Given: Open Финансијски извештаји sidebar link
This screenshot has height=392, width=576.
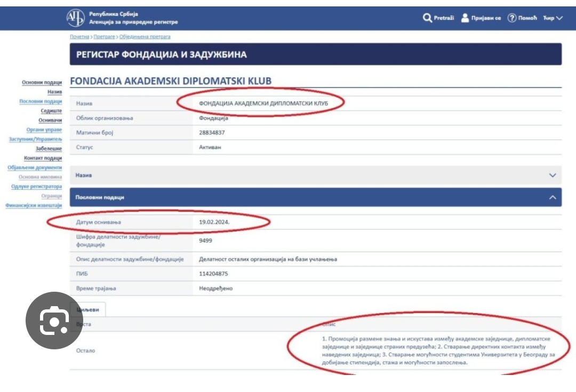Looking at the screenshot, I should 34,205.
